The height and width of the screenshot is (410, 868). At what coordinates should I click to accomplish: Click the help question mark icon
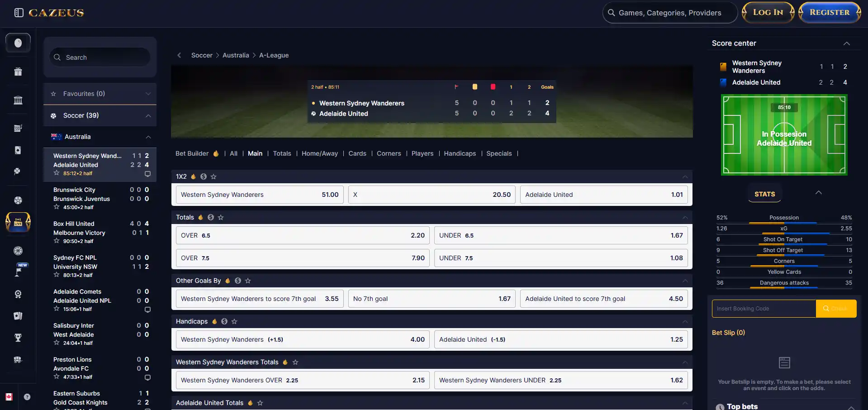27,397
